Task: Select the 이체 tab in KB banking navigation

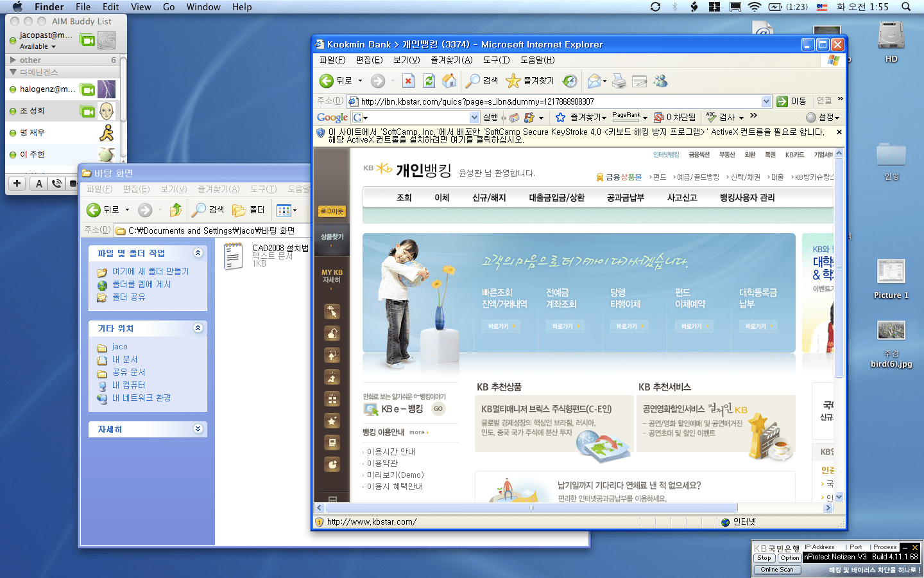Action: [x=441, y=198]
